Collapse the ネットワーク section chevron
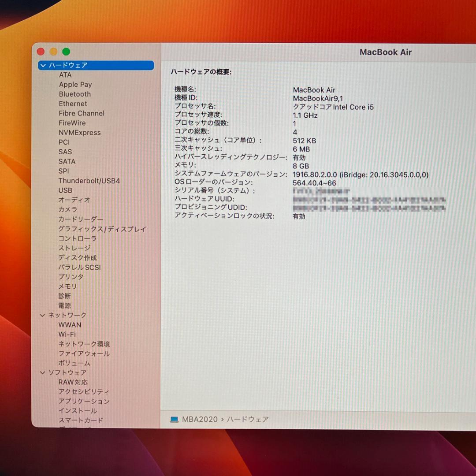Image resolution: width=476 pixels, height=476 pixels. 42,315
